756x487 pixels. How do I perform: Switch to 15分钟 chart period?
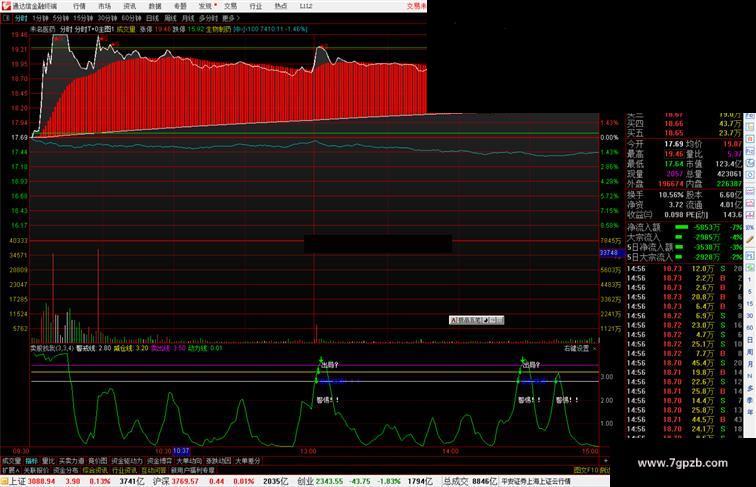(83, 18)
